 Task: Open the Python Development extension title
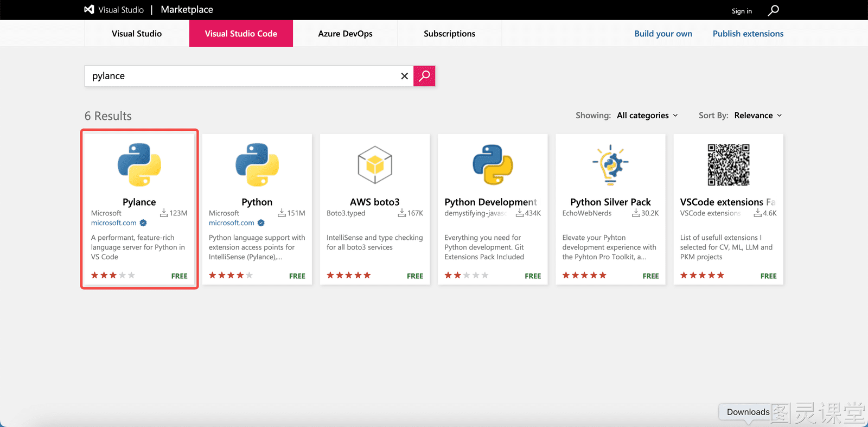coord(490,202)
